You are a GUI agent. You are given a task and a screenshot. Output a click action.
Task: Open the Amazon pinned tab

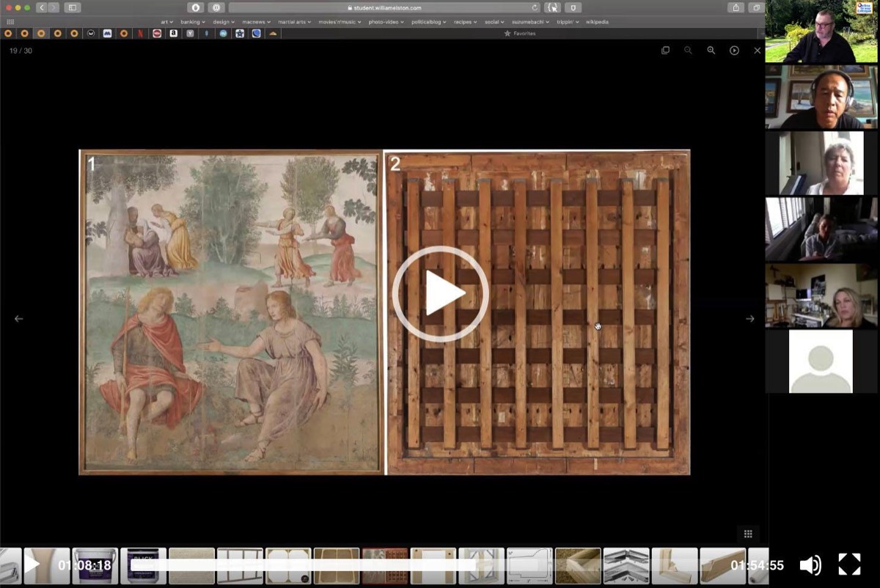tap(174, 34)
